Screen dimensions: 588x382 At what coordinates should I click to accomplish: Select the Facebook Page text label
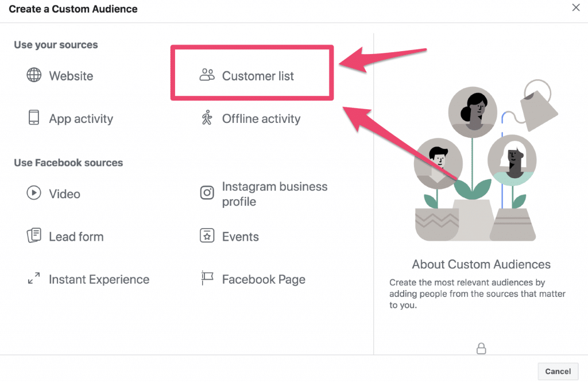point(264,280)
